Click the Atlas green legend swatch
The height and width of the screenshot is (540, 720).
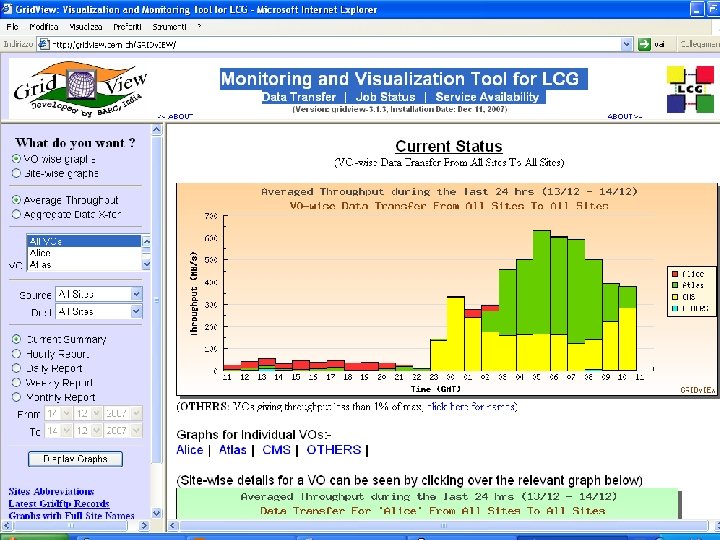[675, 285]
